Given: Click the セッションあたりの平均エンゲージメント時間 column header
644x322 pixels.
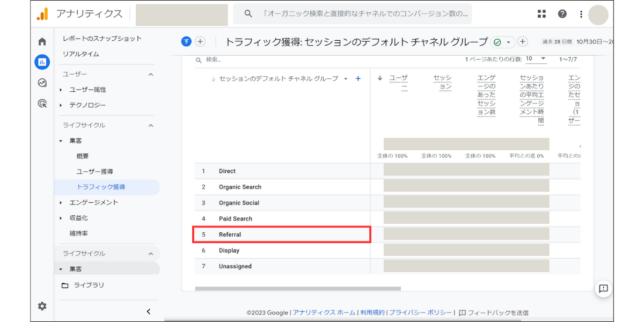Looking at the screenshot, I should pyautogui.click(x=531, y=99).
